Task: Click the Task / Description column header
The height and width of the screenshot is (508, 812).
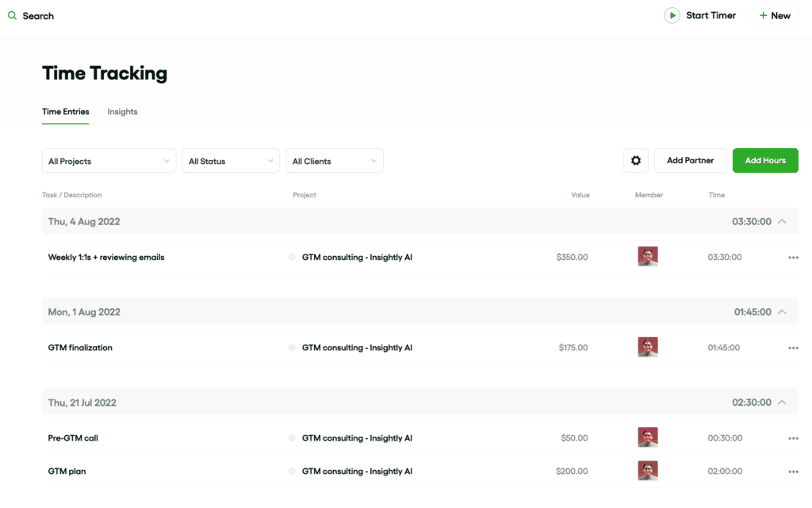Action: [72, 195]
